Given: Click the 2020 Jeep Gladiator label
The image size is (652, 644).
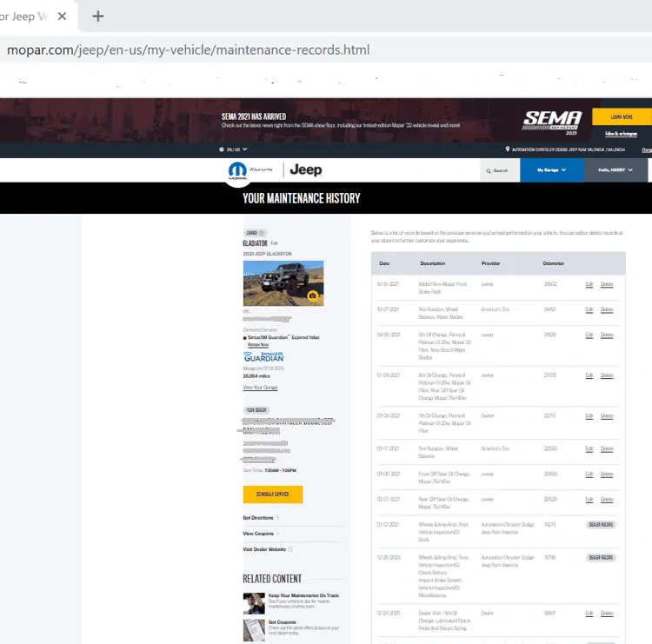Looking at the screenshot, I should click(267, 254).
